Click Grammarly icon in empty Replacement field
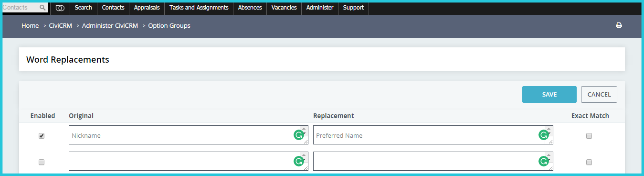Viewport: 644px width, 176px height. 543,161
